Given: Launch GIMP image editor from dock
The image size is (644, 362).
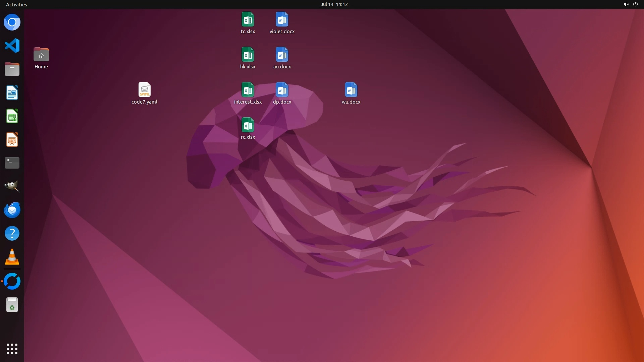Looking at the screenshot, I should (x=12, y=186).
